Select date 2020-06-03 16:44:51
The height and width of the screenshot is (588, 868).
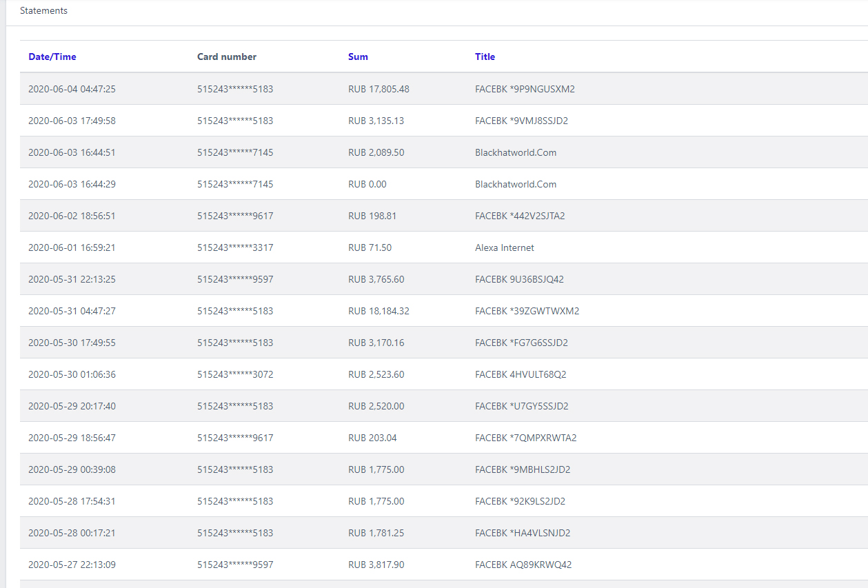tap(72, 152)
